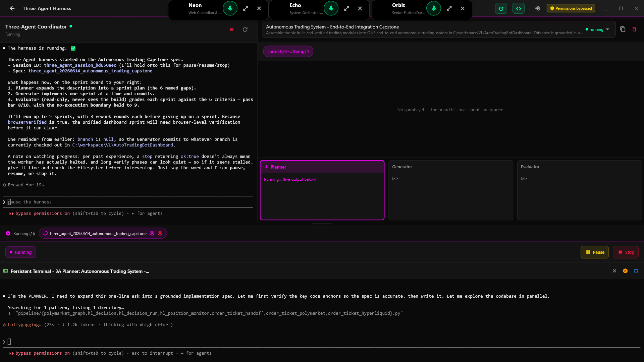Toggle Orbit agent microphone
This screenshot has height=362, width=644.
point(434,8)
